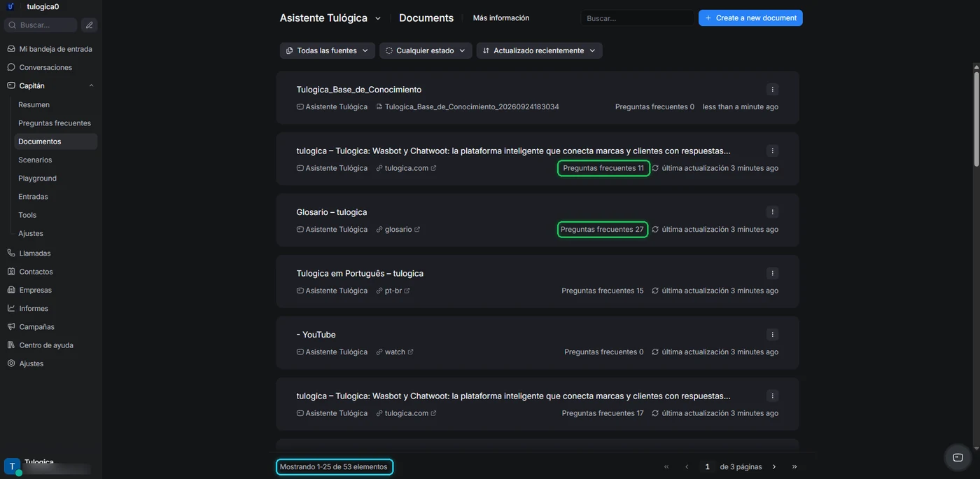Click the tulogica0 account logo icon
The width and height of the screenshot is (980, 479).
coord(10,6)
